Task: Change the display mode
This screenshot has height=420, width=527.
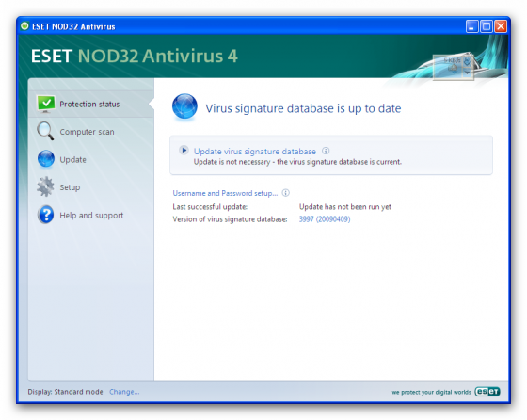Action: pyautogui.click(x=124, y=392)
